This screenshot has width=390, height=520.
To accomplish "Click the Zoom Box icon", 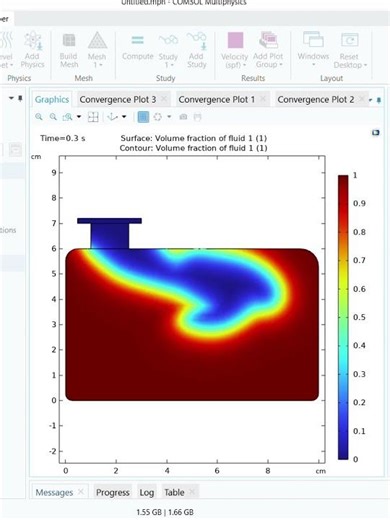I will click(68, 117).
